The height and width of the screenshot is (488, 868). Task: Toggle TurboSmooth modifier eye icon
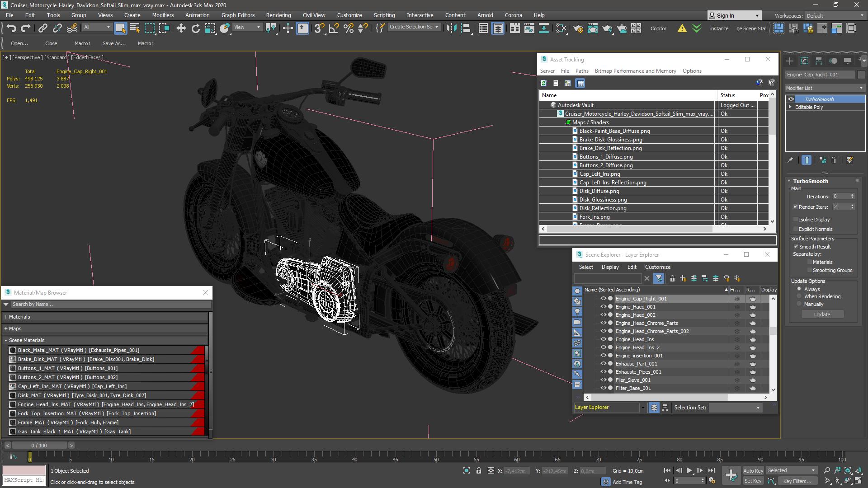coord(791,99)
